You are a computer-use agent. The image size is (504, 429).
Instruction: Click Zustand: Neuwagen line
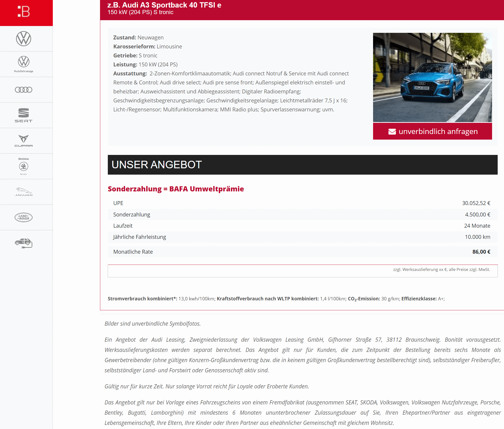coord(138,37)
